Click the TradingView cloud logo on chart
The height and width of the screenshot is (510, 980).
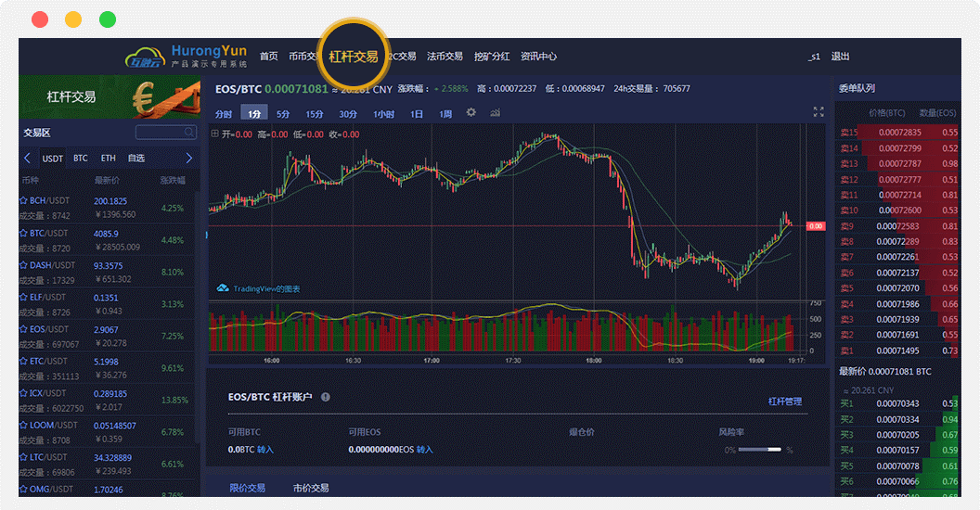pyautogui.click(x=223, y=288)
